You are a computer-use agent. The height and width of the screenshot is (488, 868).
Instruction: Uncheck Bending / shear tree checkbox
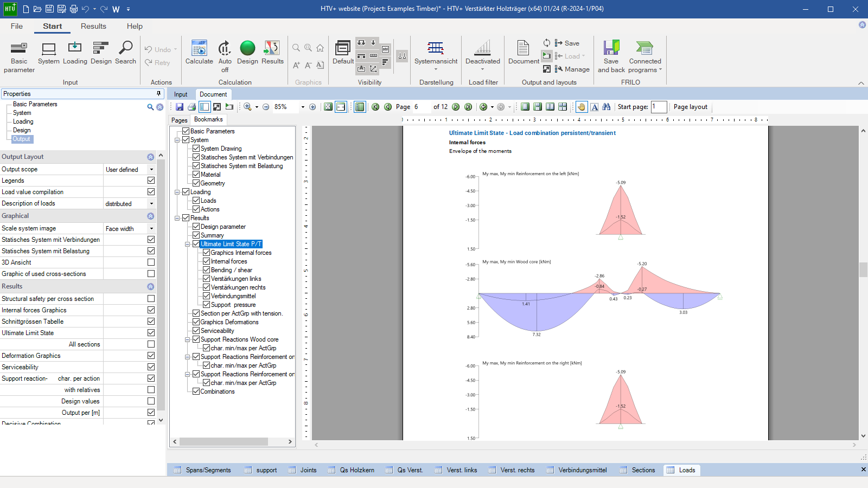pyautogui.click(x=207, y=270)
